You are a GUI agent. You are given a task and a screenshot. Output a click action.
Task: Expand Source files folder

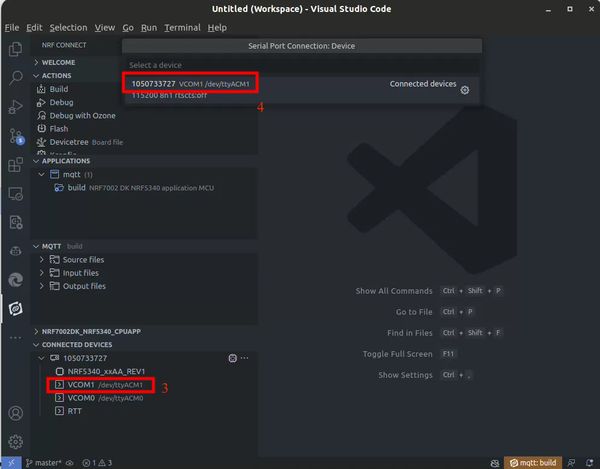pyautogui.click(x=42, y=260)
